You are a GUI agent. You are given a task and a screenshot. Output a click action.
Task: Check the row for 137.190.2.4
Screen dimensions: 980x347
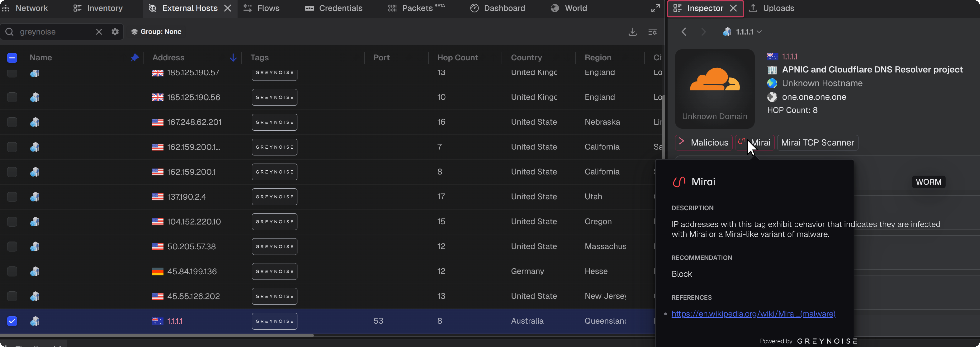coord(12,197)
